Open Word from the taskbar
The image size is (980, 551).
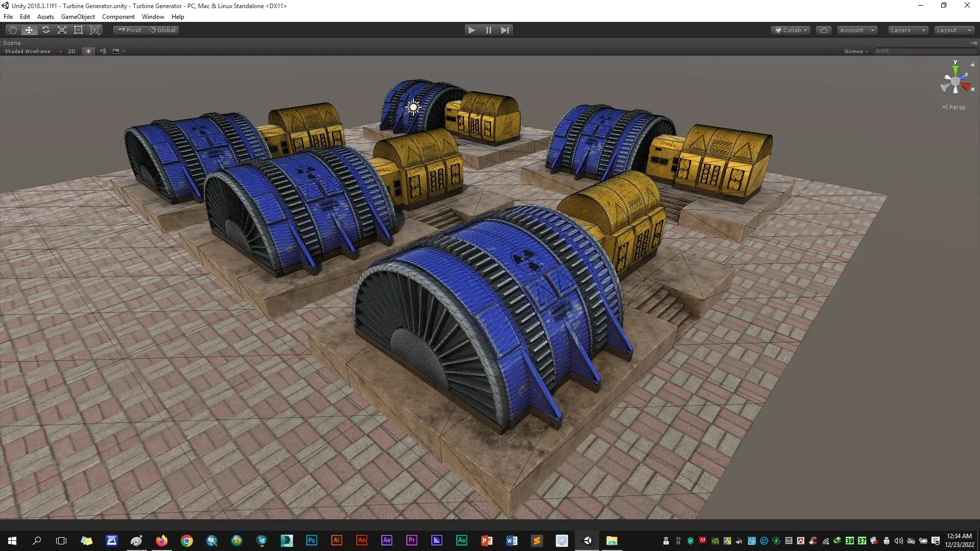(x=511, y=541)
